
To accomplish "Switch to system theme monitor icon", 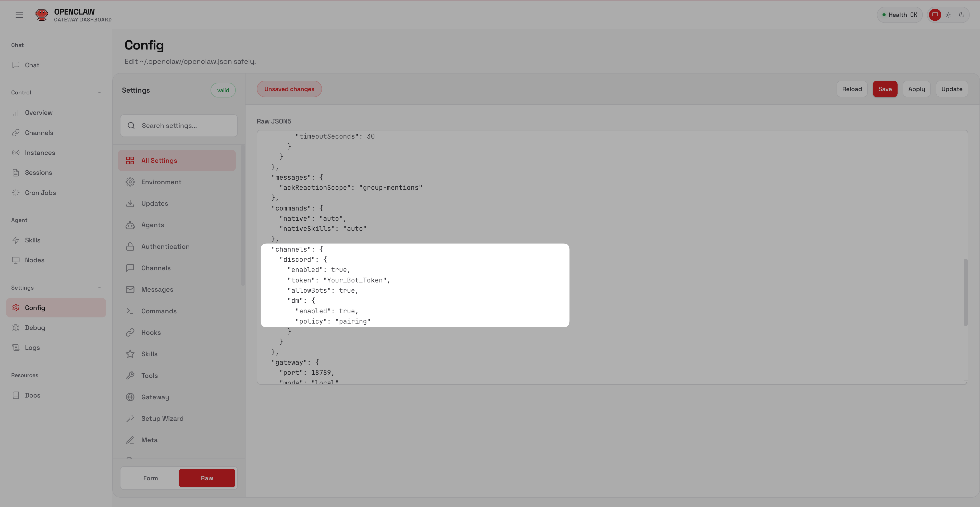I will [935, 15].
